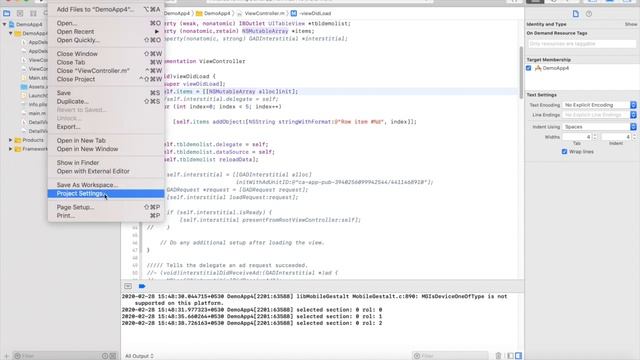Viewport: 640px width, 360px height.
Task: Choose Close Window menu item
Action: point(106,53)
